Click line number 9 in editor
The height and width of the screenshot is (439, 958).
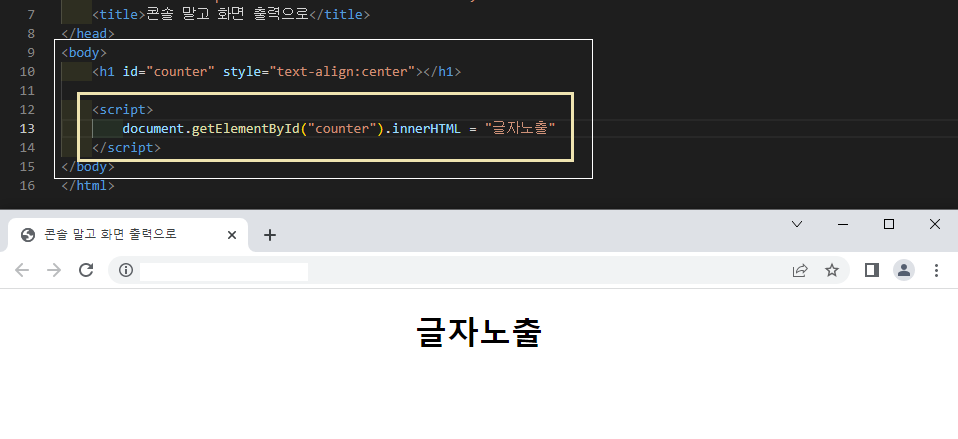click(x=31, y=53)
